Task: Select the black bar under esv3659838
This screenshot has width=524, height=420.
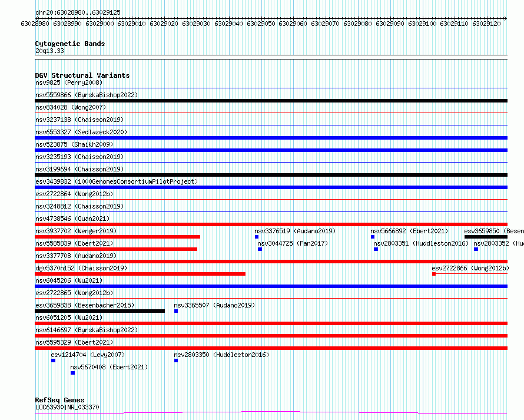Action: [100, 311]
